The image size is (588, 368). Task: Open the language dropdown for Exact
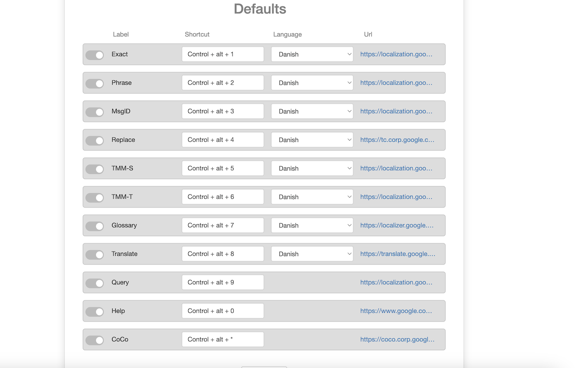(x=312, y=54)
